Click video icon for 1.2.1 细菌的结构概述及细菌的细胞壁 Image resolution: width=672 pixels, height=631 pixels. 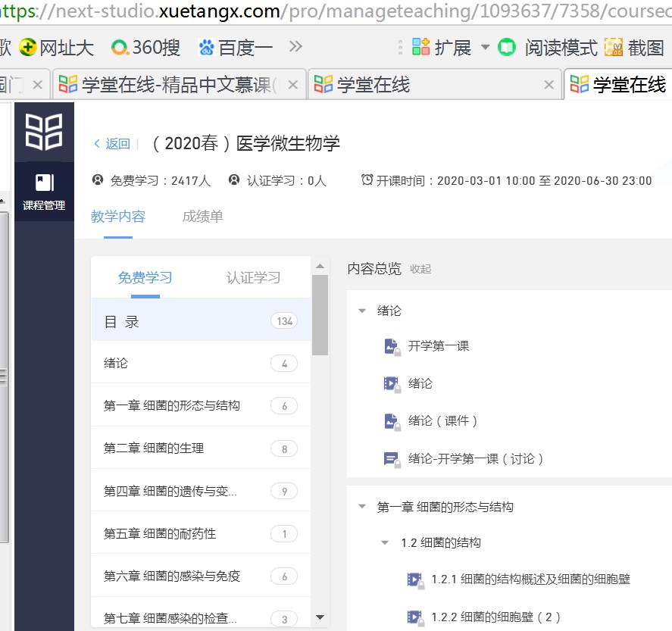coord(414,579)
